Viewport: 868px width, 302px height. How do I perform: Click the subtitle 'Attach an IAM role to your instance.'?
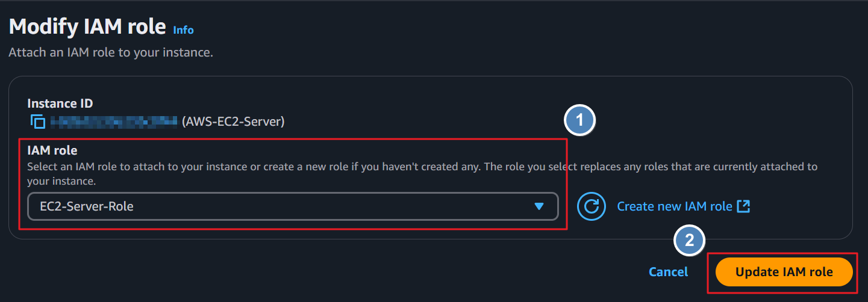click(x=111, y=52)
